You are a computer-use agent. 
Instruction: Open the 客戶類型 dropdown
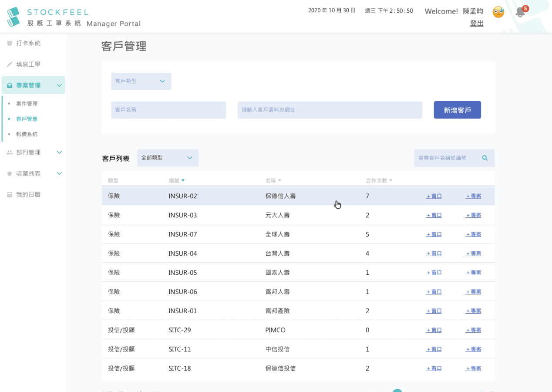pos(141,81)
